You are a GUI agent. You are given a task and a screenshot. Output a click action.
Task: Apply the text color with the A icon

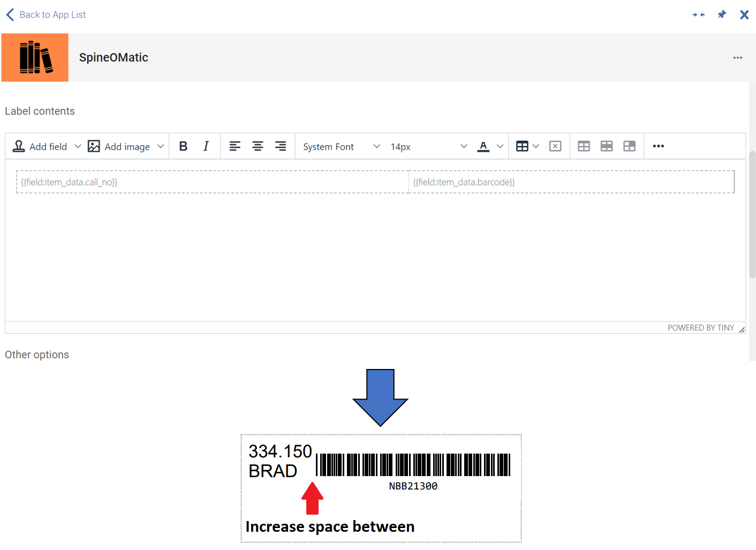click(483, 146)
